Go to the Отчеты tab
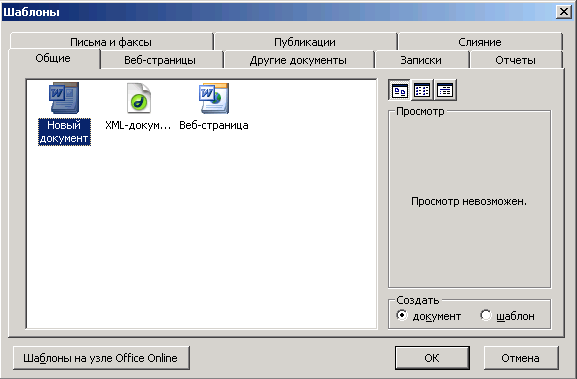 [x=516, y=60]
